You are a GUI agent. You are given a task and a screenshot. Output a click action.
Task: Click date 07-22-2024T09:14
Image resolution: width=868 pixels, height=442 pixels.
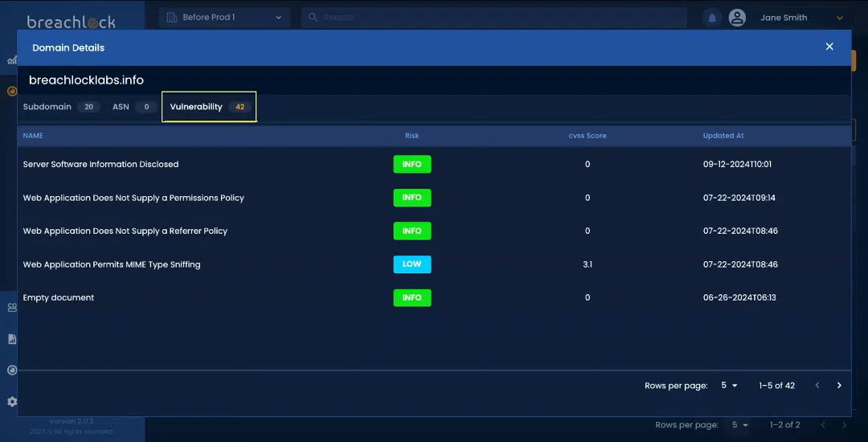739,198
